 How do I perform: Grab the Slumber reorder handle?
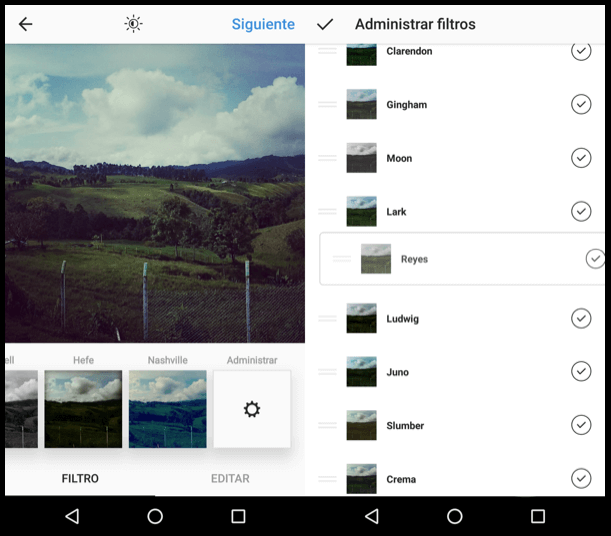coord(327,425)
